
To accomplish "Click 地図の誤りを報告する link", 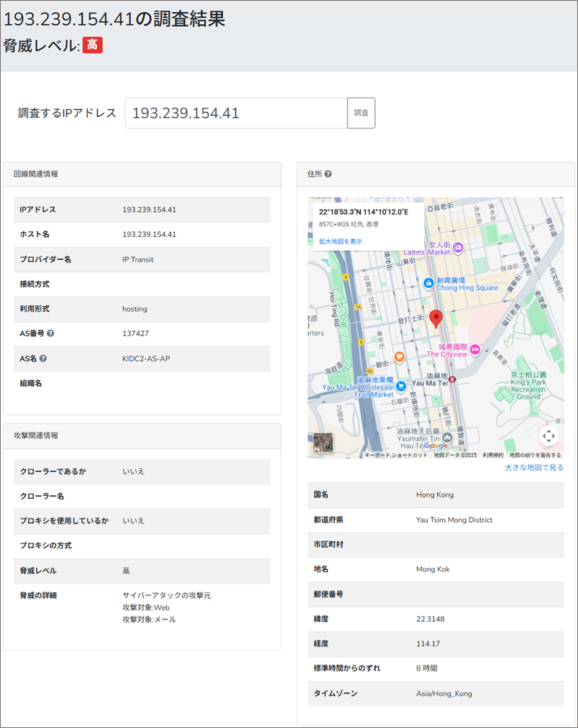I will click(x=535, y=455).
